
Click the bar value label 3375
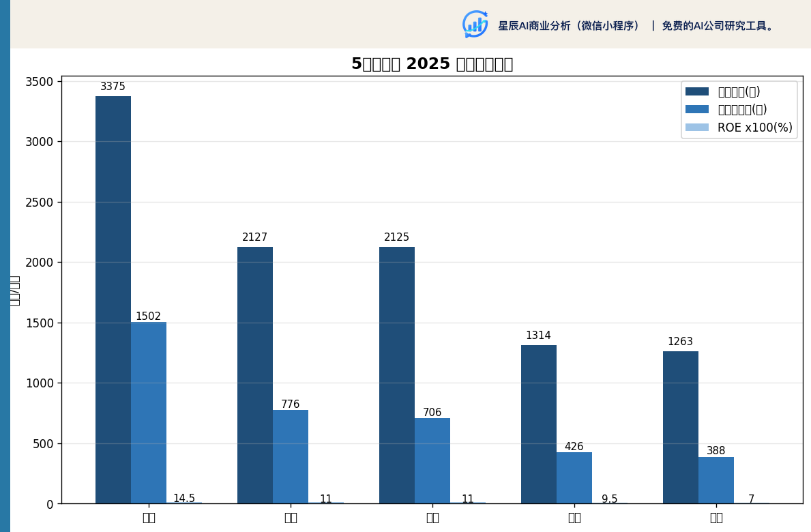pyautogui.click(x=113, y=87)
